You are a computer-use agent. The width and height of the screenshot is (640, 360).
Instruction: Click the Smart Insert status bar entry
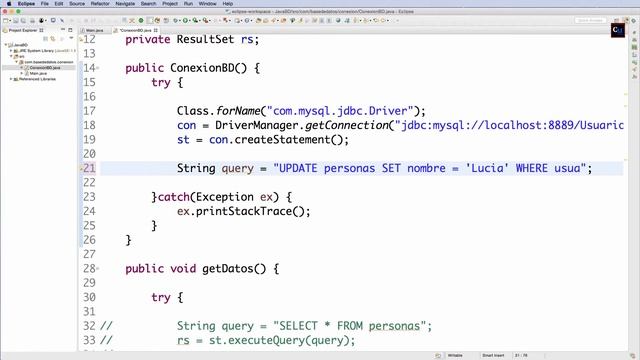coord(493,356)
